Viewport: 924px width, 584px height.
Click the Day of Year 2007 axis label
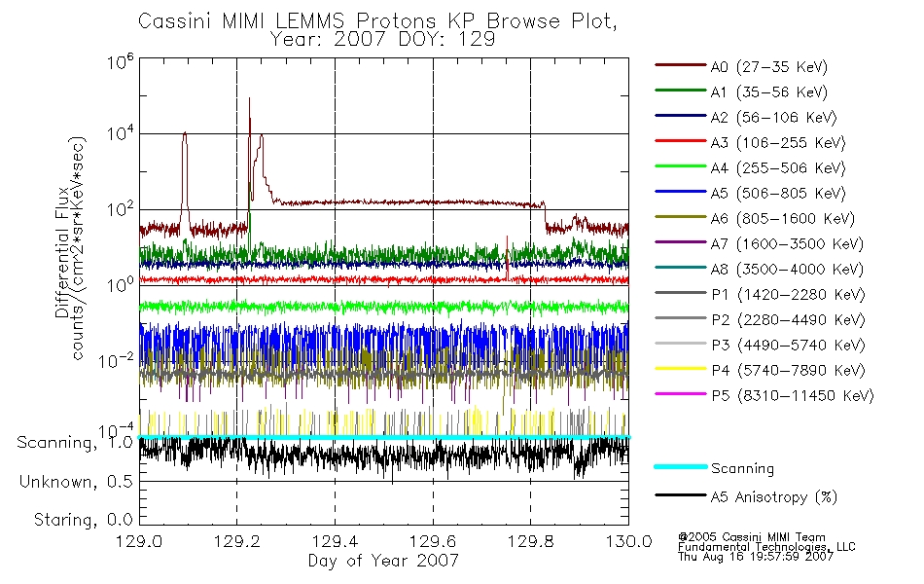pyautogui.click(x=383, y=561)
